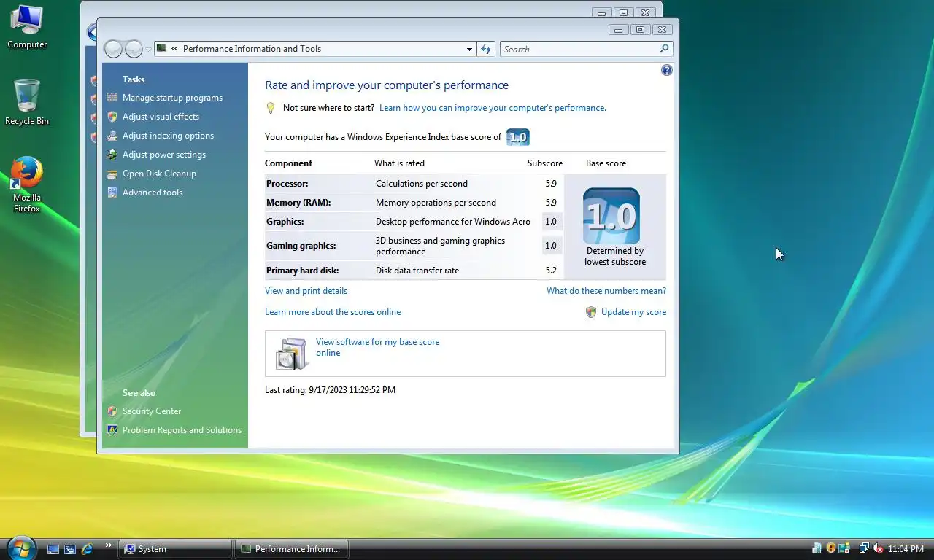Open Adjust power settings

[x=164, y=155]
